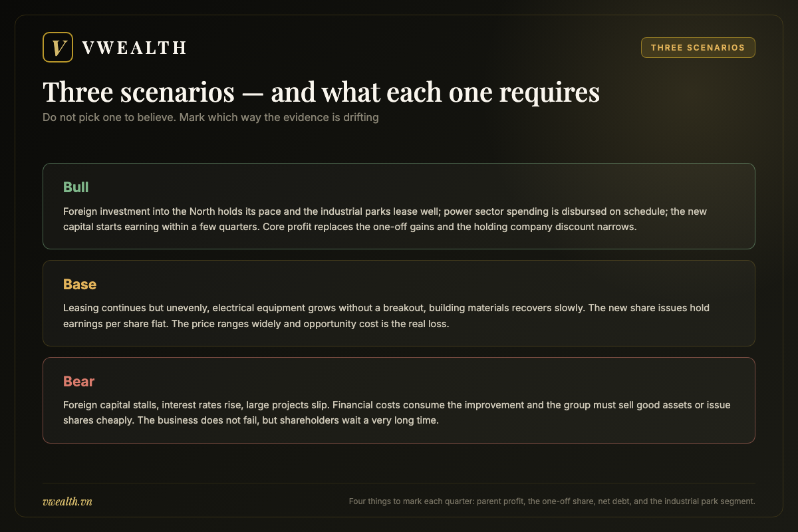Select the THREE SCENARIOS badge
Screen dimensions: 798x532
(698, 48)
